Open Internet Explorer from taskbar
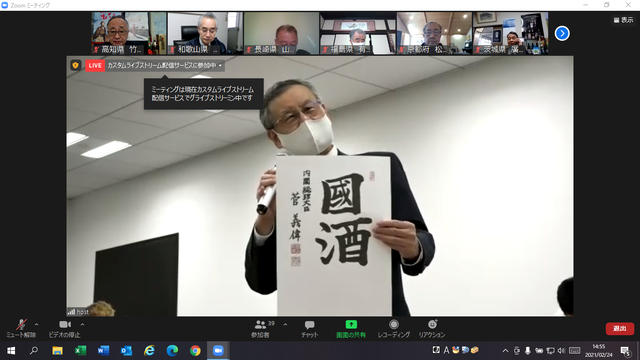The width and height of the screenshot is (640, 360). coord(149,351)
